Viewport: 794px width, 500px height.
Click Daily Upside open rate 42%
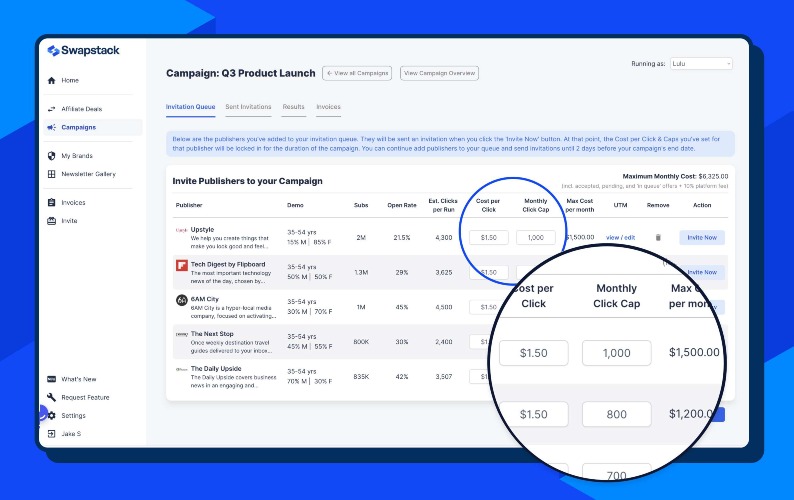pos(402,377)
